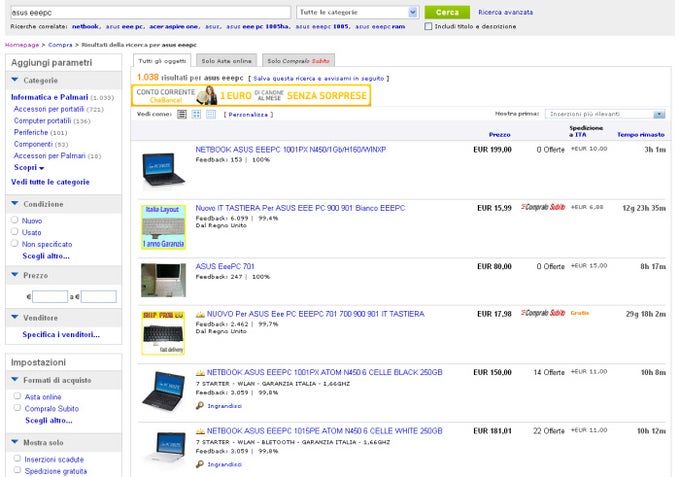Viewport: 680px width, 477px height.
Task: Collapse the Prezzo section
Action: [x=15, y=275]
